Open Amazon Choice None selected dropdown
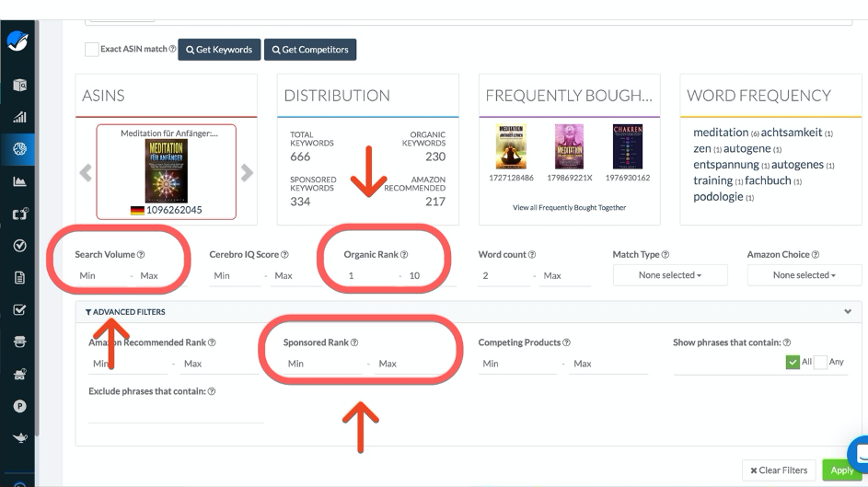This screenshot has width=868, height=487. coord(804,275)
